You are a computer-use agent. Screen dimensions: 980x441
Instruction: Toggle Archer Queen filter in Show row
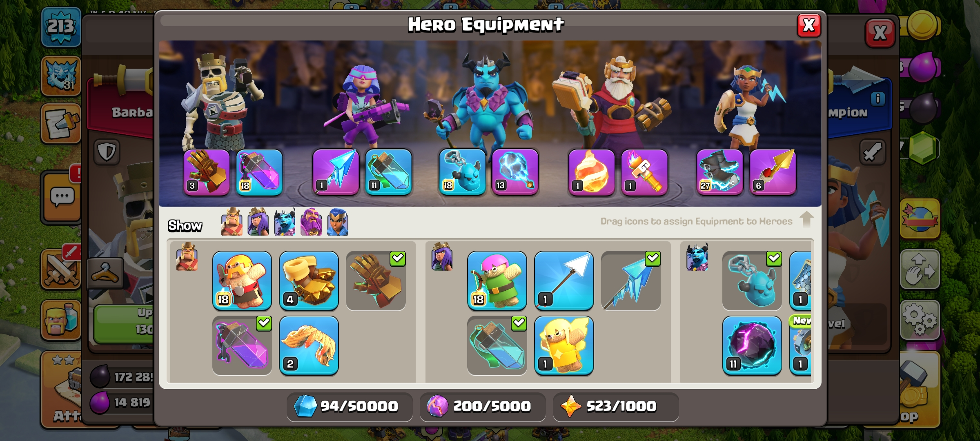(x=258, y=222)
